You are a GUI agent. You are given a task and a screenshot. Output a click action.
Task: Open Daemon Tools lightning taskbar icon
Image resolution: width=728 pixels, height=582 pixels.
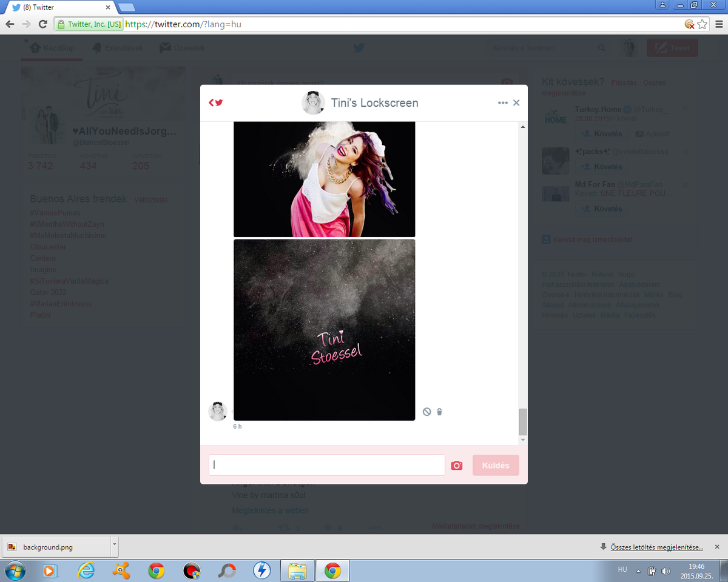[x=262, y=570]
